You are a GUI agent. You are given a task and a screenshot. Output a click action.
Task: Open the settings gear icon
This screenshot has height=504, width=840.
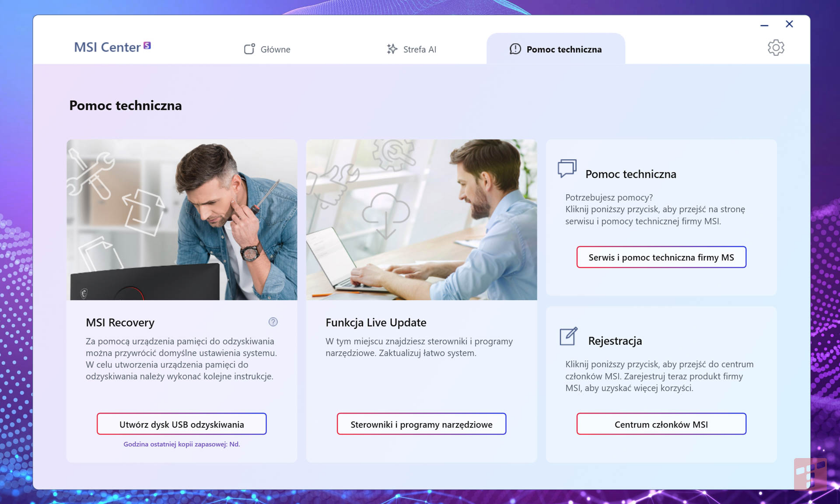776,48
